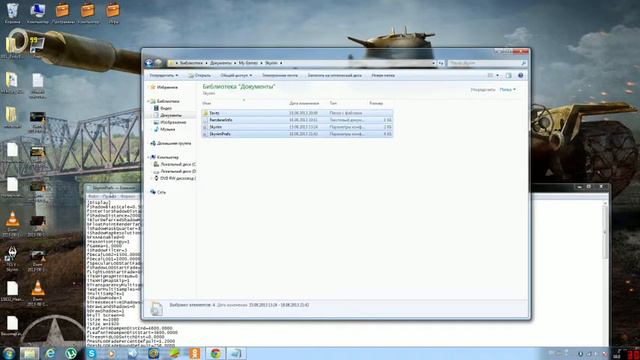Select Музыка library in navigation pane
Viewport: 640px width, 360px height.
(x=167, y=129)
